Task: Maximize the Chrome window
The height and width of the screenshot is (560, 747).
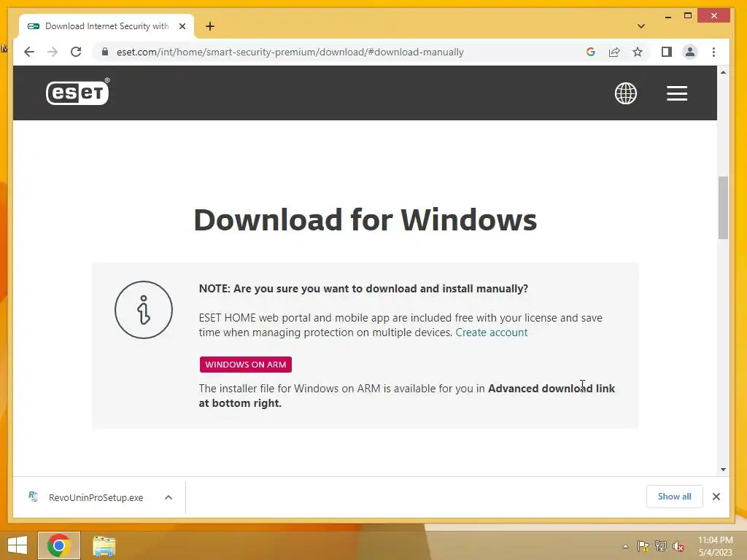Action: (687, 16)
